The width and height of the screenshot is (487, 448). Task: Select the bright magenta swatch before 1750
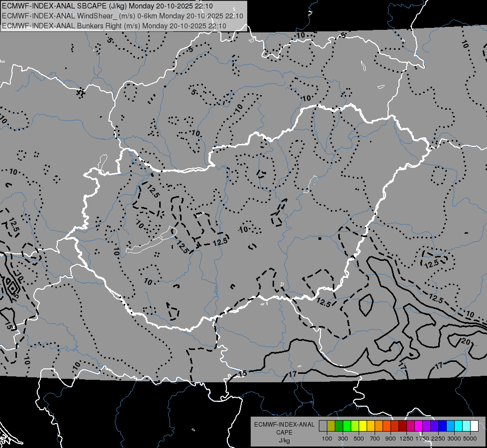(419, 426)
